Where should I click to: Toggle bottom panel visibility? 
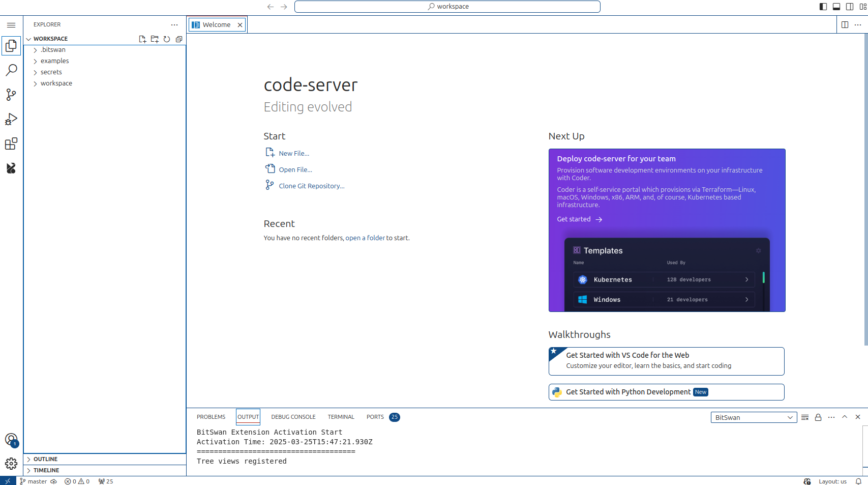pyautogui.click(x=836, y=7)
